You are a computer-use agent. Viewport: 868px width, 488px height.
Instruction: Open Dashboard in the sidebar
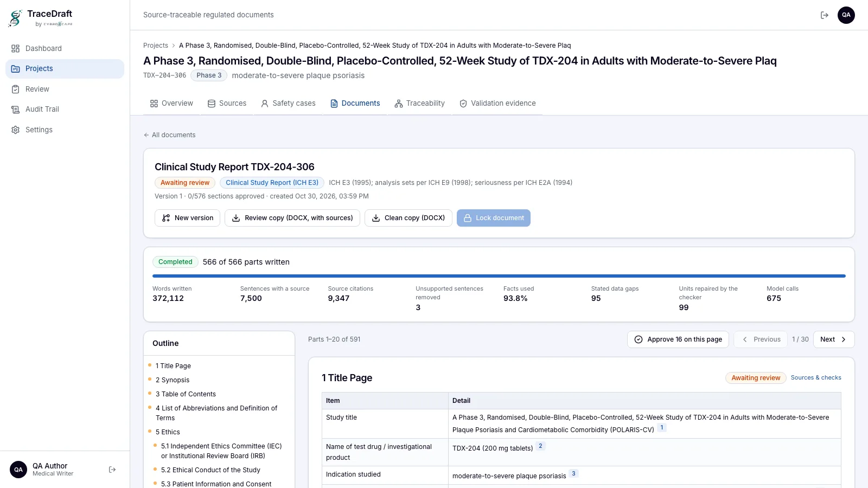click(65, 48)
